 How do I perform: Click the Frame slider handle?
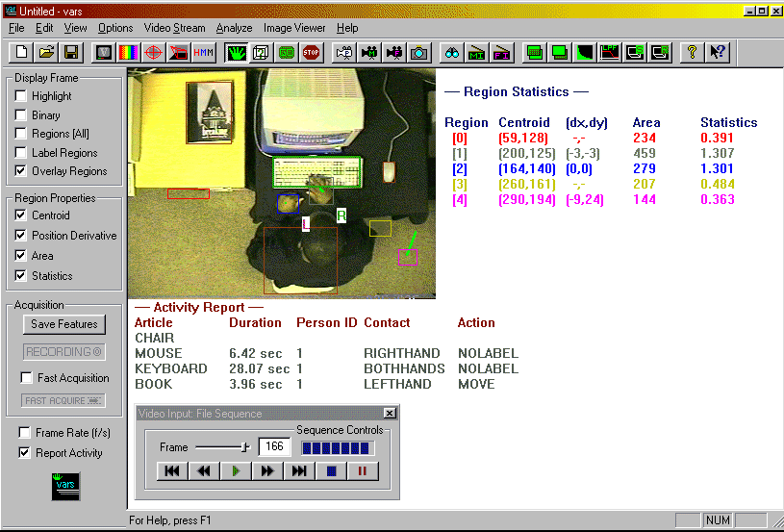pos(245,446)
